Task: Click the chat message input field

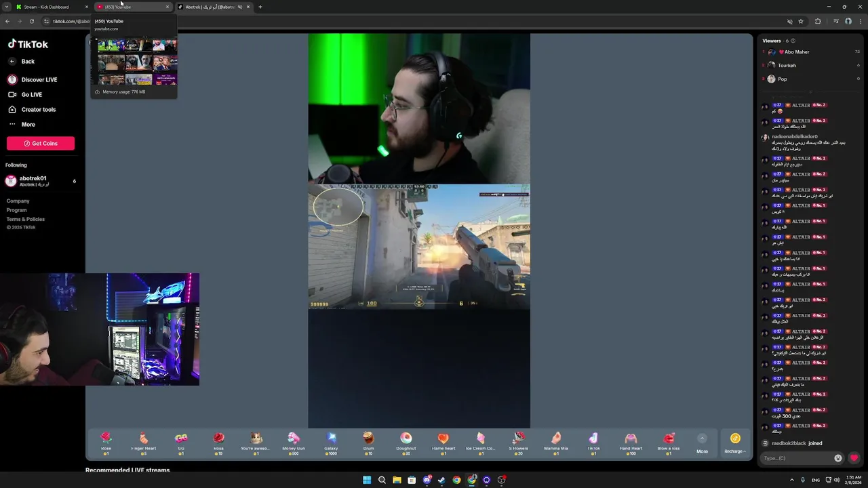Action: [x=796, y=458]
